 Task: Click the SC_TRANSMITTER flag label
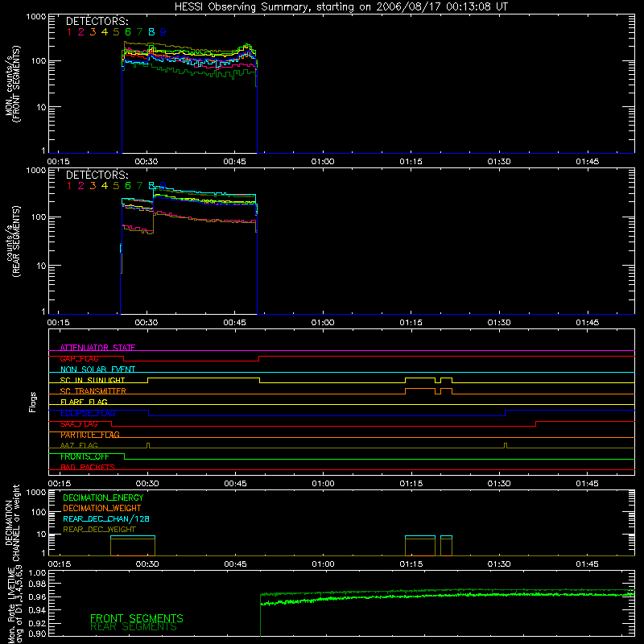click(93, 391)
